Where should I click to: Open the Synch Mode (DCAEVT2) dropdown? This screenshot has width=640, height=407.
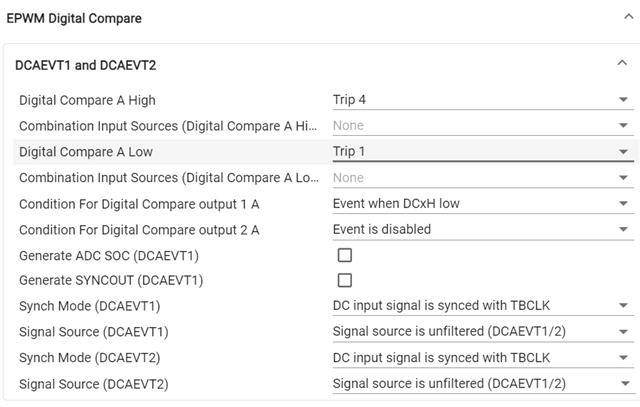click(482, 358)
